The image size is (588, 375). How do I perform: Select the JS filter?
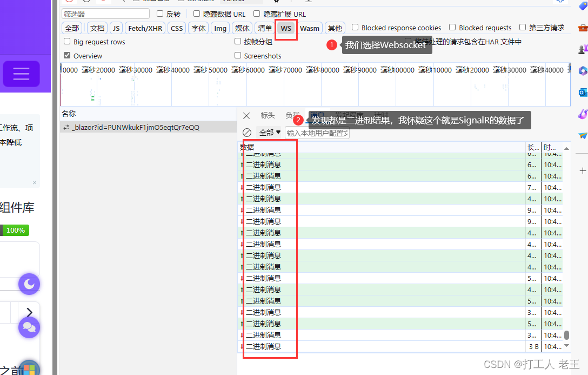click(x=116, y=28)
